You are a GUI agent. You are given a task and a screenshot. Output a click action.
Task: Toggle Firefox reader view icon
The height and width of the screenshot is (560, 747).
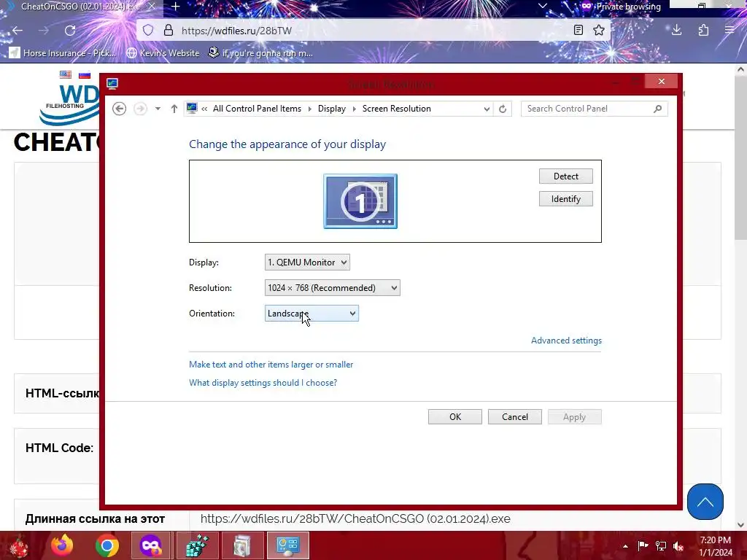(x=578, y=31)
